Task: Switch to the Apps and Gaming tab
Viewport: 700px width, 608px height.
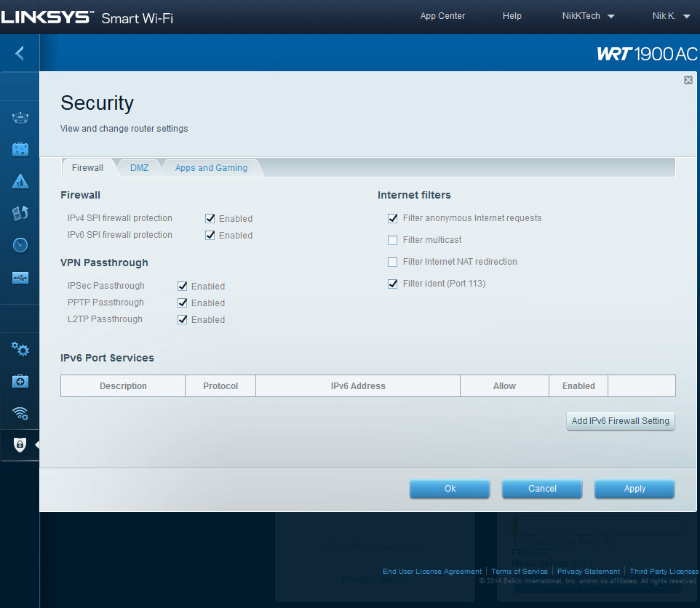Action: (x=211, y=168)
